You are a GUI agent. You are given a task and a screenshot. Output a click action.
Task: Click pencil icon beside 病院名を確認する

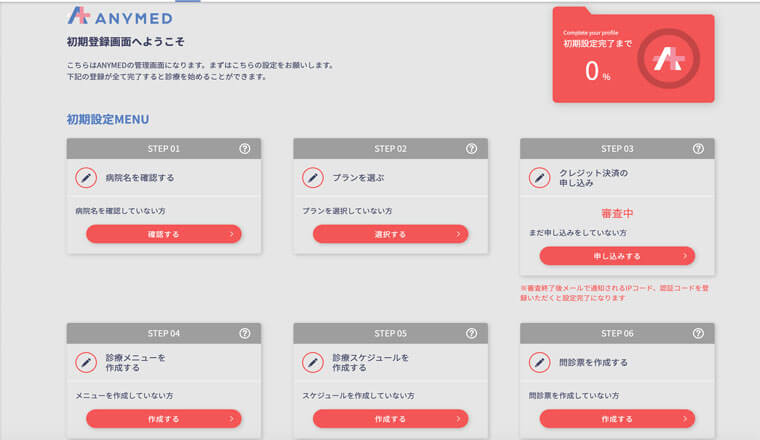pyautogui.click(x=86, y=178)
